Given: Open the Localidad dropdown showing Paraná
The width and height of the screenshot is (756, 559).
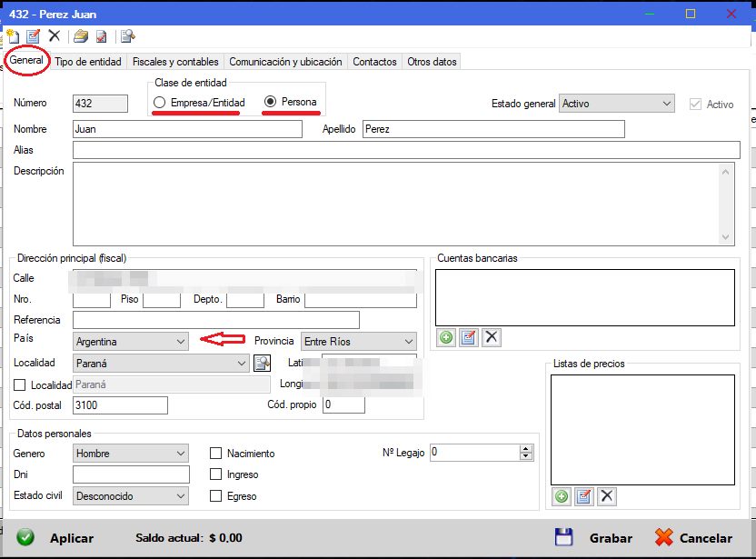Looking at the screenshot, I should (x=161, y=364).
